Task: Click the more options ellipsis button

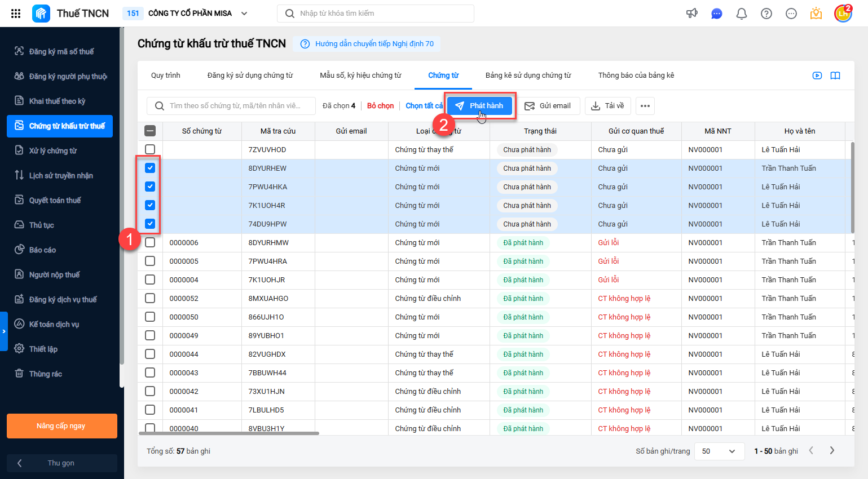Action: [645, 106]
